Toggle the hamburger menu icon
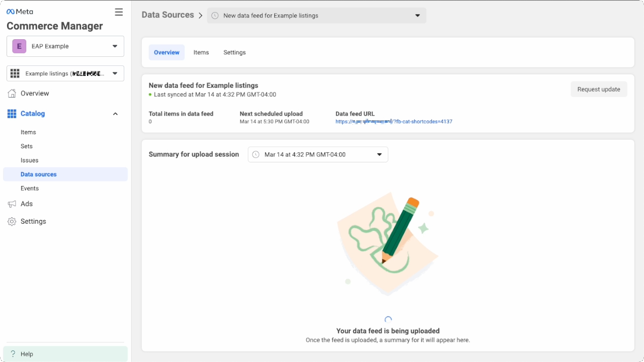 point(119,12)
